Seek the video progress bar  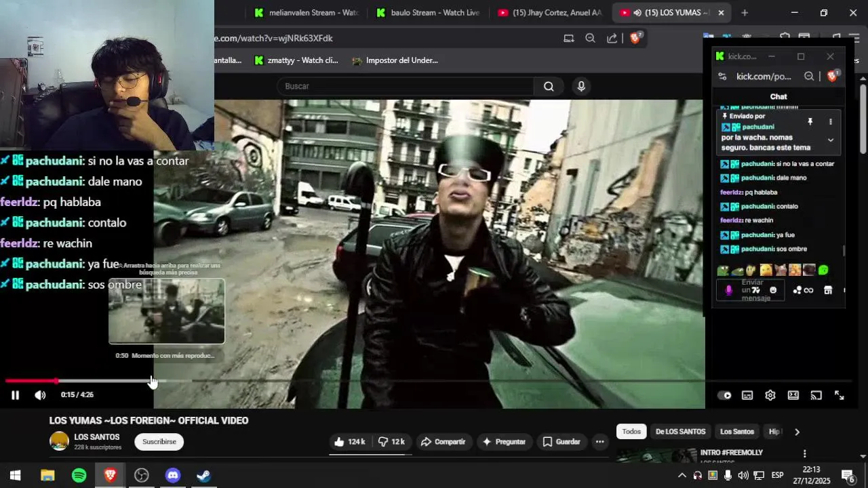pyautogui.click(x=427, y=381)
